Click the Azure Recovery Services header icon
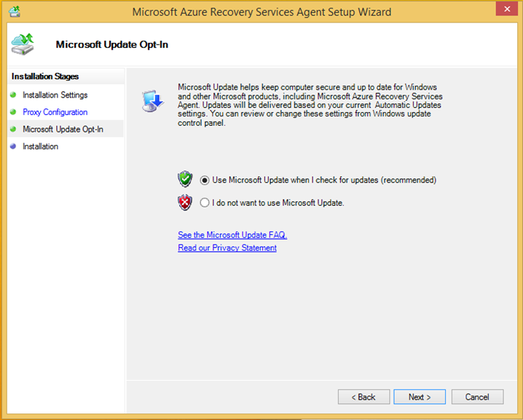This screenshot has height=420, width=523. tap(23, 44)
